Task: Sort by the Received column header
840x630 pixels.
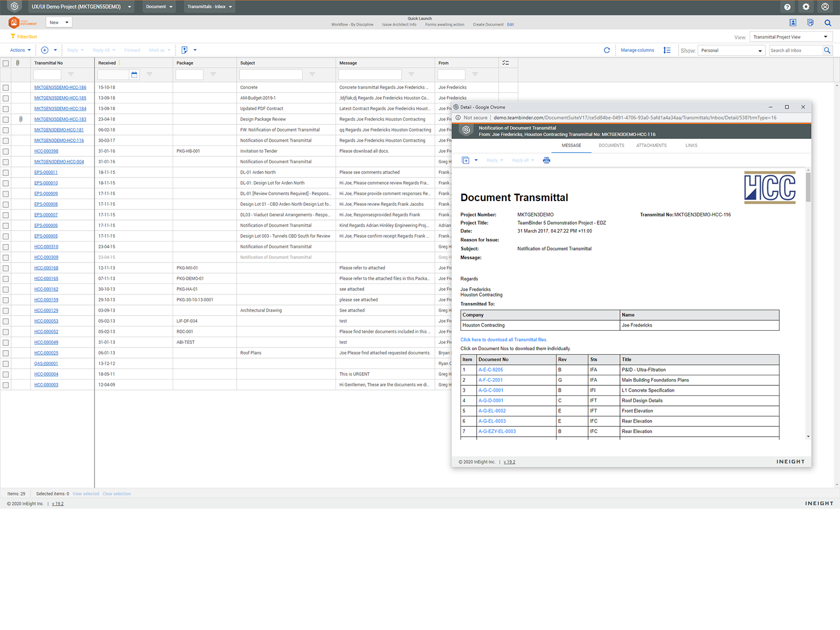Action: tap(107, 63)
